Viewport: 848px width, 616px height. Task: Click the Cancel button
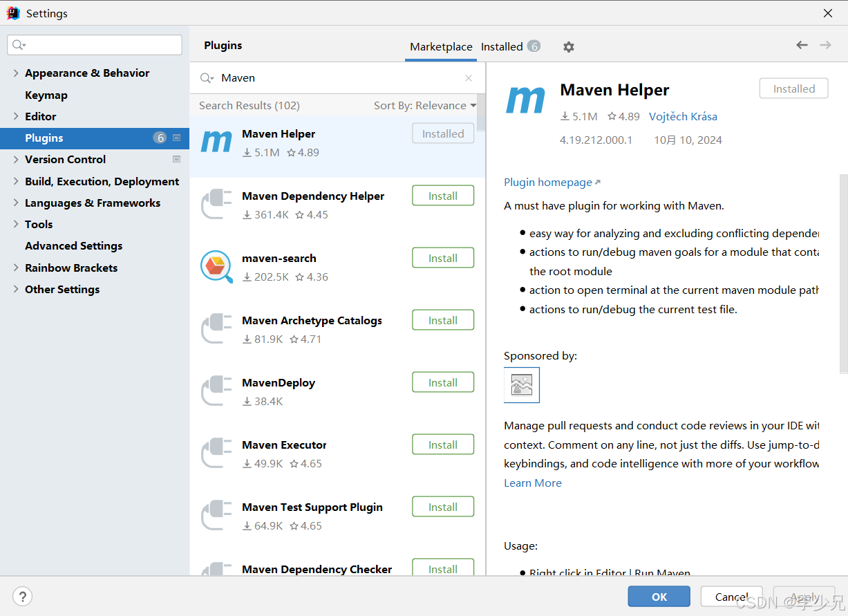pyautogui.click(x=732, y=597)
